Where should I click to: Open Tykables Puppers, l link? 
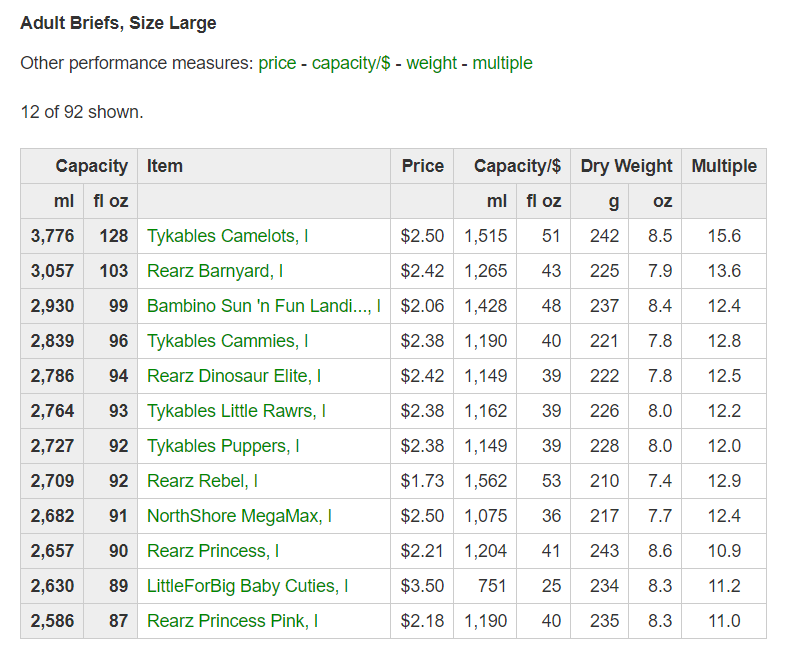coord(223,446)
